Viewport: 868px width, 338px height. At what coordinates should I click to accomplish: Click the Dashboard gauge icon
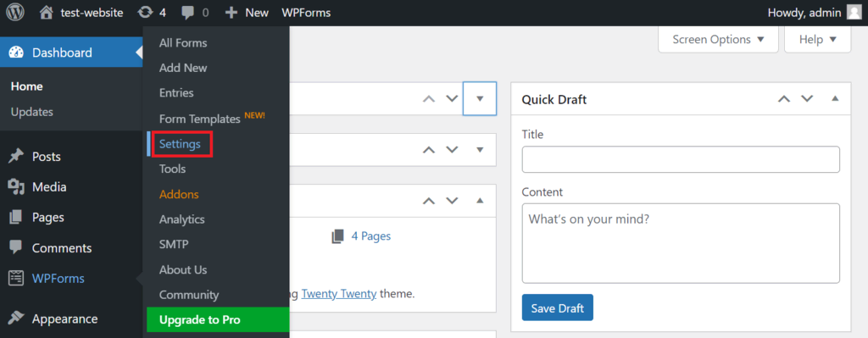point(17,53)
